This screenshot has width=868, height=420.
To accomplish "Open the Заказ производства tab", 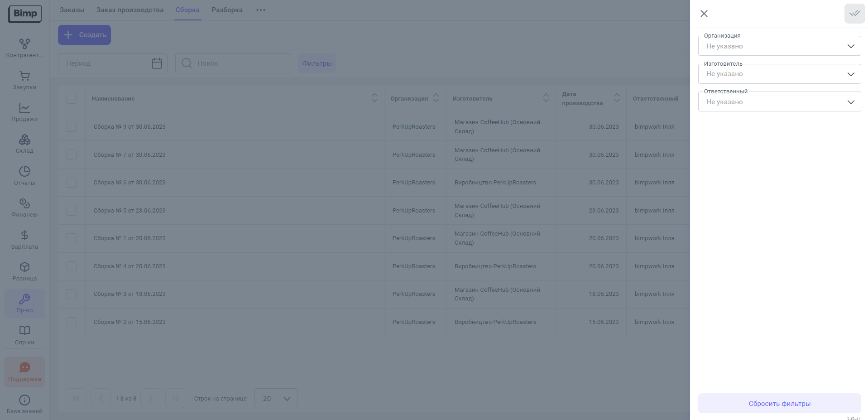I will (129, 10).
